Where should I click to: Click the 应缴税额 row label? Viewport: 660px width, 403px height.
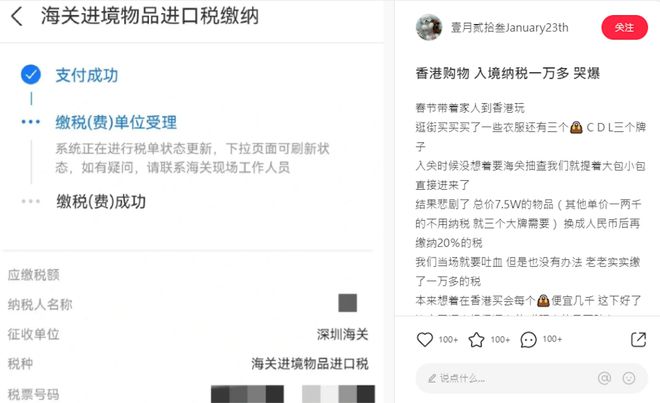pyautogui.click(x=34, y=275)
